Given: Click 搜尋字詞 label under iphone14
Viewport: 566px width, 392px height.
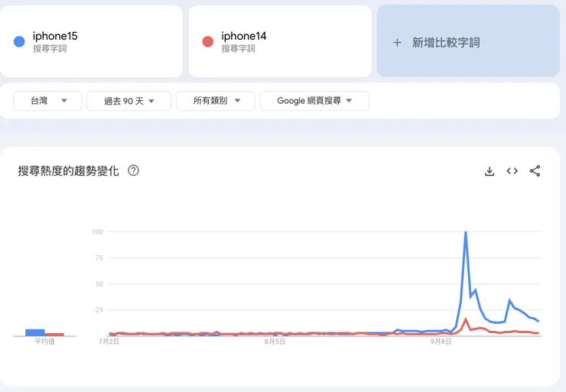Looking at the screenshot, I should (x=238, y=48).
